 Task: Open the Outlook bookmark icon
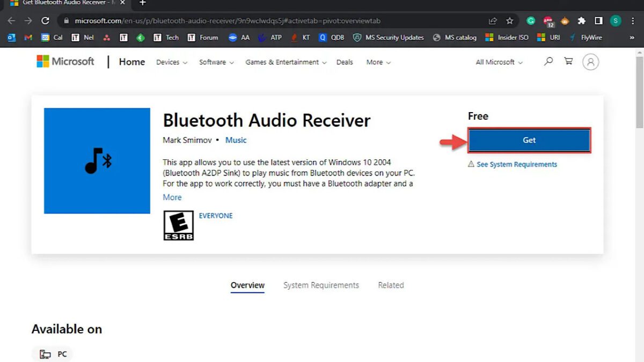[12, 38]
